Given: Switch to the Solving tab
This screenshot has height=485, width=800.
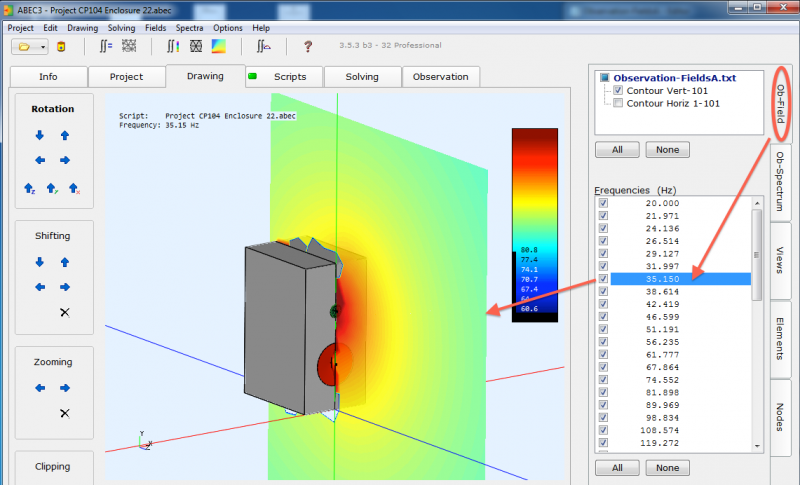Looking at the screenshot, I should (x=362, y=77).
